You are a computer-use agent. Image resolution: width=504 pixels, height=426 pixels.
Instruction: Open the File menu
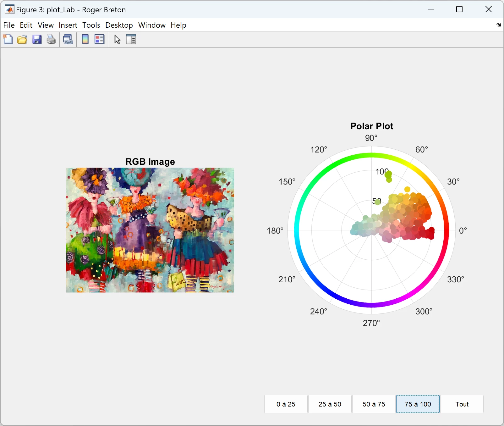[9, 25]
